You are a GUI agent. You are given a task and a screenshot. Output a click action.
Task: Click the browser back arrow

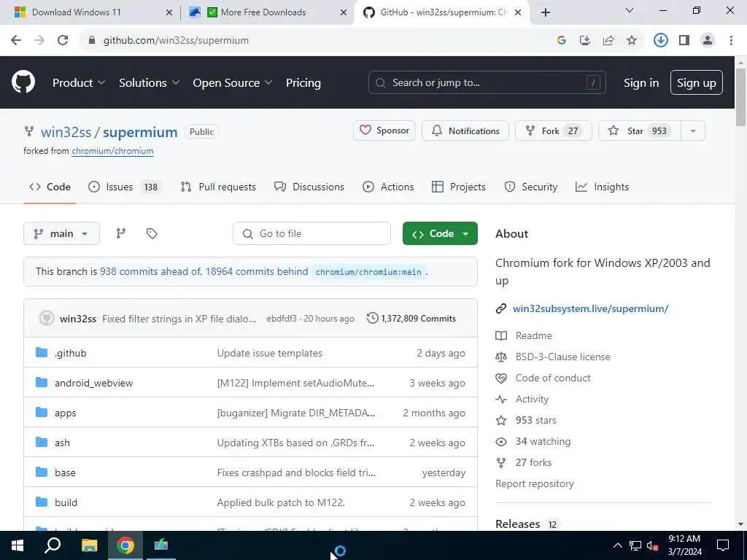(16, 41)
